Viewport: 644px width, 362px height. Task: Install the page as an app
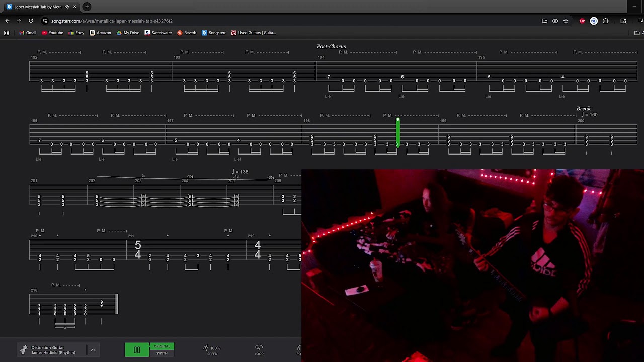544,21
